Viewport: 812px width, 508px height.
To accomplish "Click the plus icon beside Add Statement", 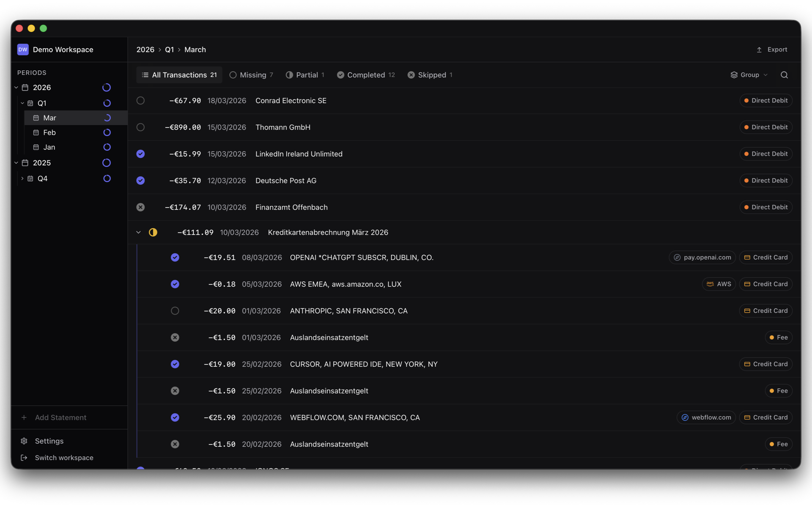I will [x=24, y=417].
